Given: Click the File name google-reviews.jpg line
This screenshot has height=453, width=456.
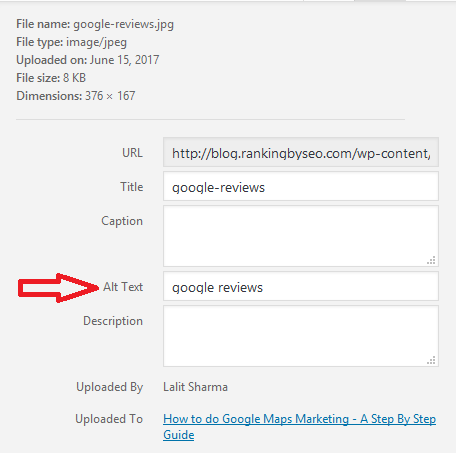Looking at the screenshot, I should 95,24.
